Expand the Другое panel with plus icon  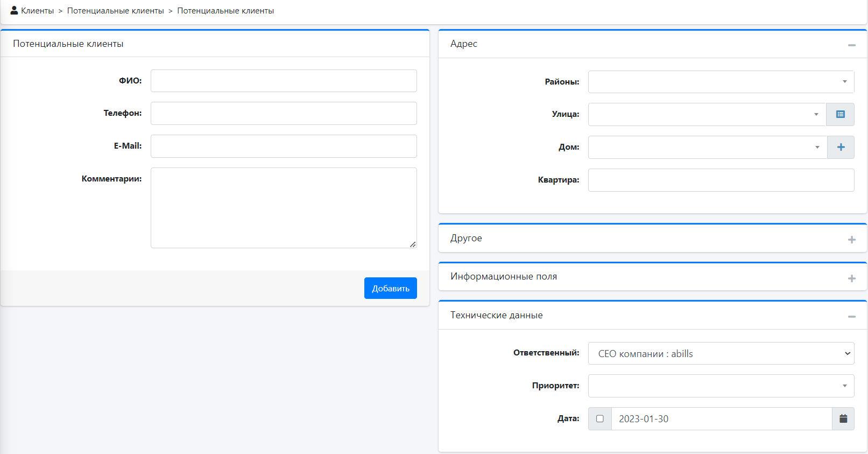(851, 240)
